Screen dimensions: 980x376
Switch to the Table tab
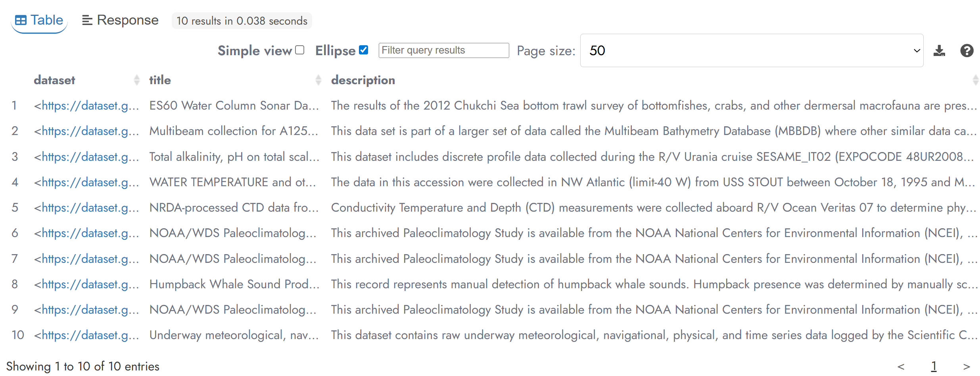(x=39, y=20)
